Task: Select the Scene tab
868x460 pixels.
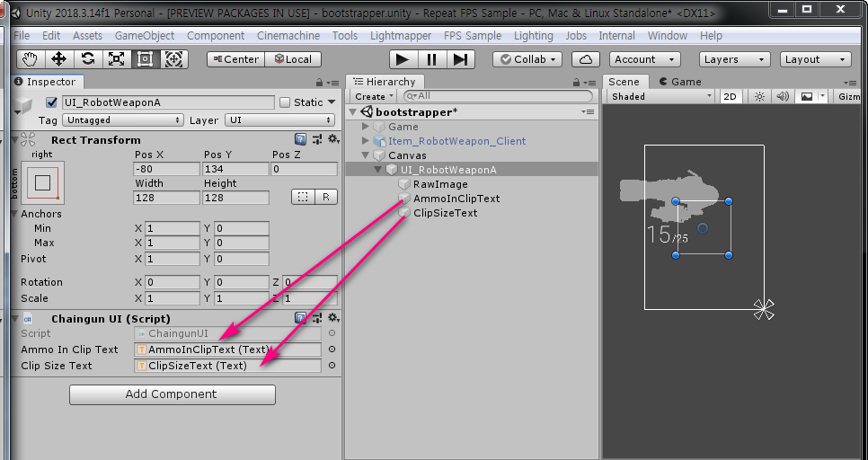Action: tap(624, 82)
